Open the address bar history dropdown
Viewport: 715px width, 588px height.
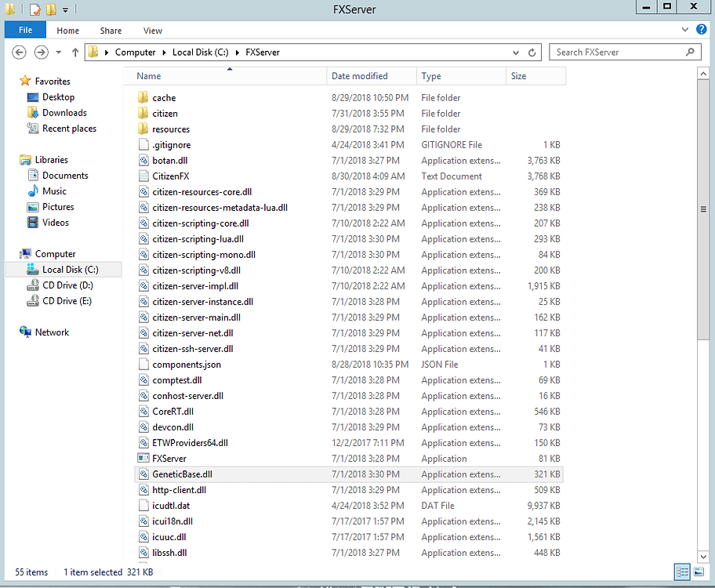coord(514,53)
